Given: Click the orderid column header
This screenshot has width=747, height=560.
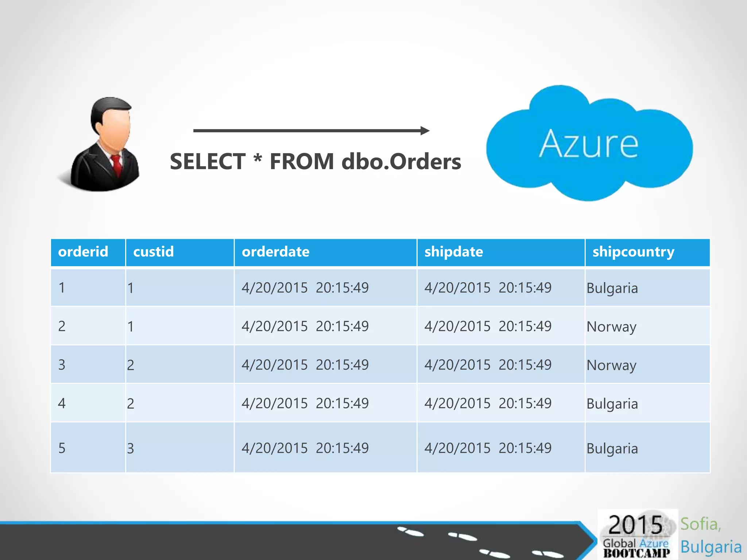Looking at the screenshot, I should 83,252.
